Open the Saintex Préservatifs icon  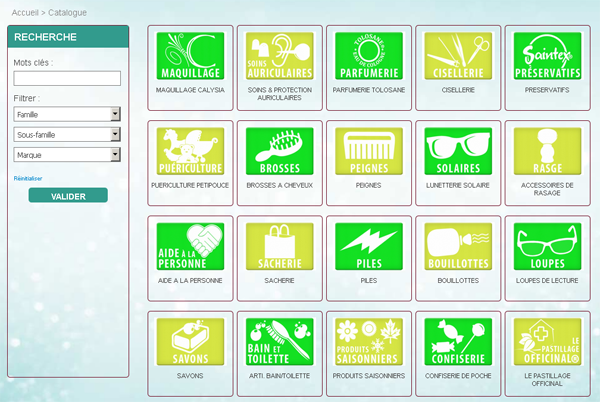click(546, 56)
